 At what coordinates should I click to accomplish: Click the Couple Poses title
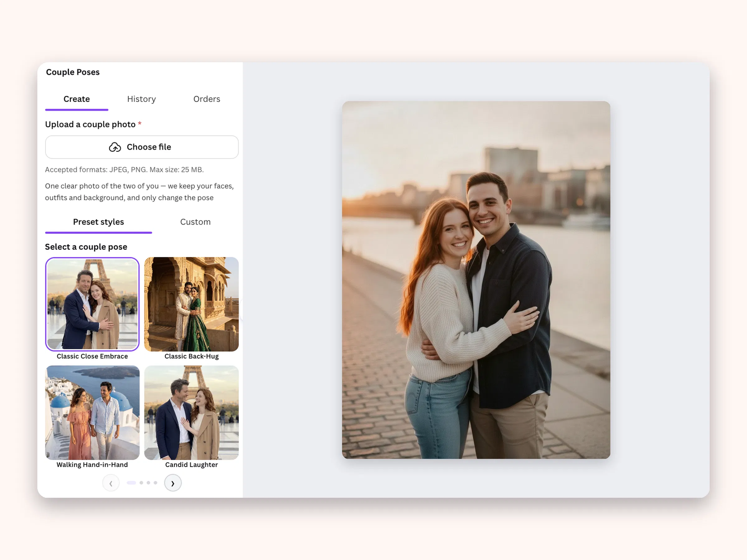[73, 72]
